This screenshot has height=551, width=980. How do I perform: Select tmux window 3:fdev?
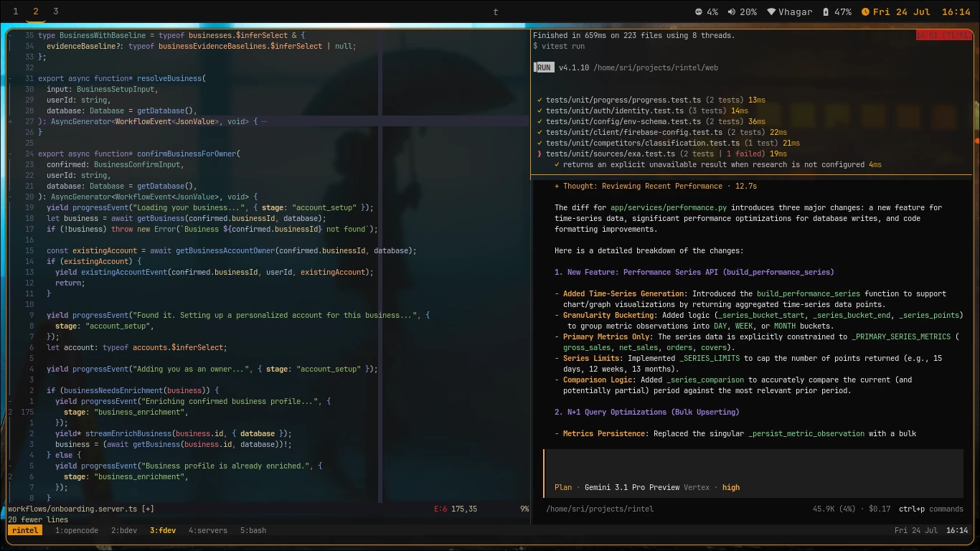click(x=163, y=531)
